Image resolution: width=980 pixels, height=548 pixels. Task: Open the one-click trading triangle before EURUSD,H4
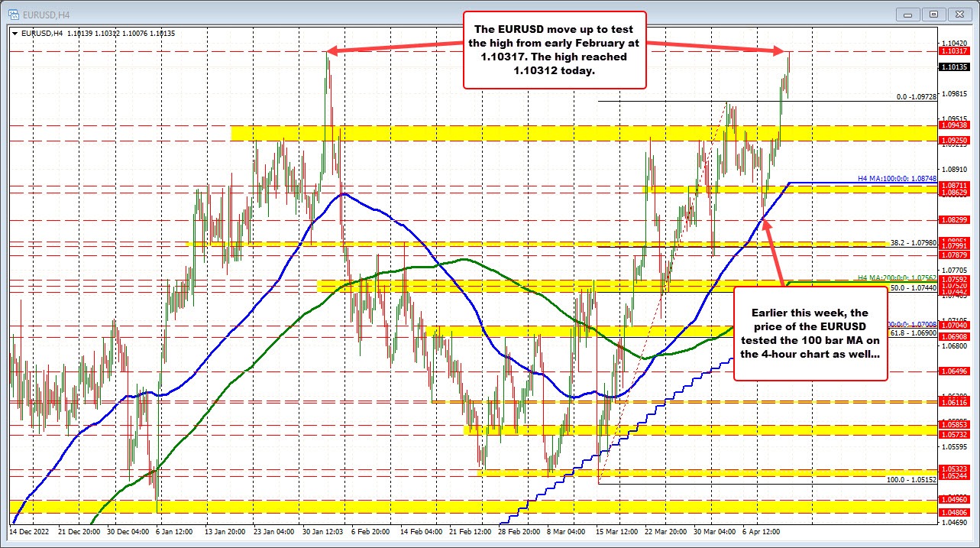tap(14, 33)
